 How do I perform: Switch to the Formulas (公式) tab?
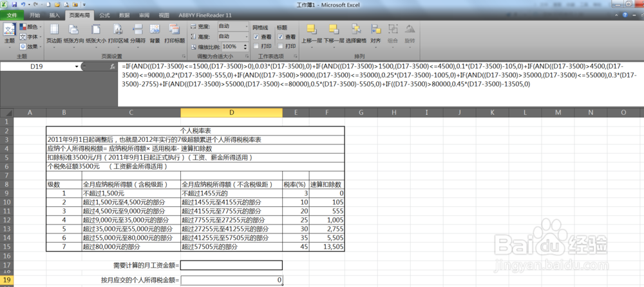[x=104, y=15]
